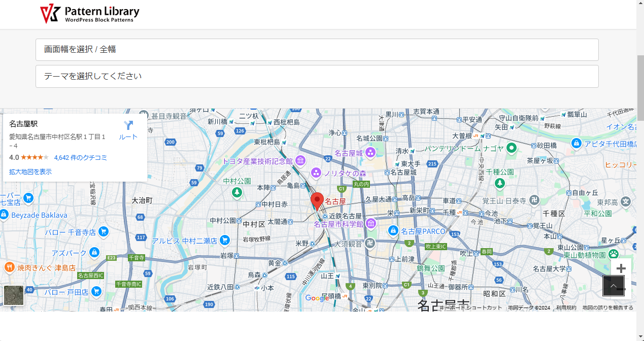The image size is (644, 341).
Task: Click the バンテリンドーム ナゴヤ stadium marker
Action: coord(512,148)
